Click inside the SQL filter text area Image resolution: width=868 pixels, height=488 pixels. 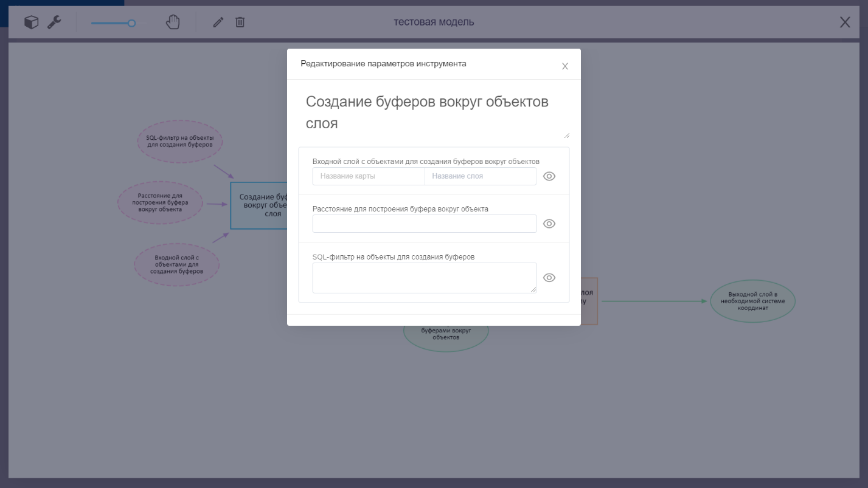425,278
